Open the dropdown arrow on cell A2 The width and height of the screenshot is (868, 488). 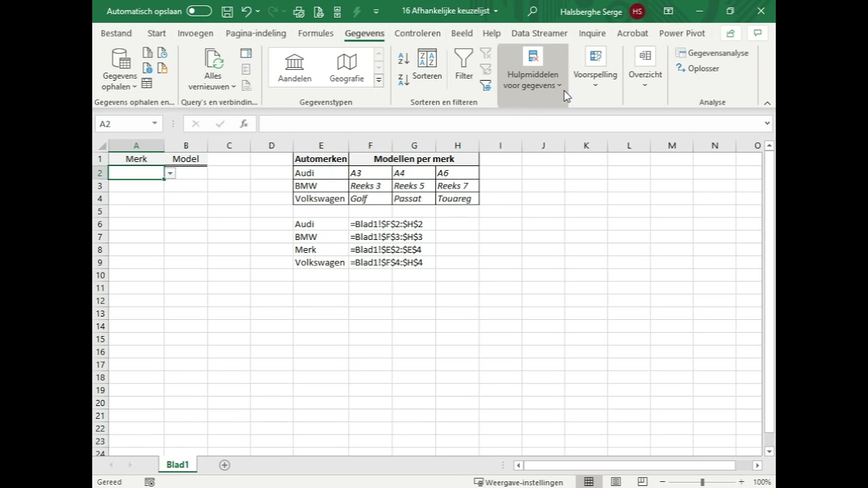coord(170,174)
